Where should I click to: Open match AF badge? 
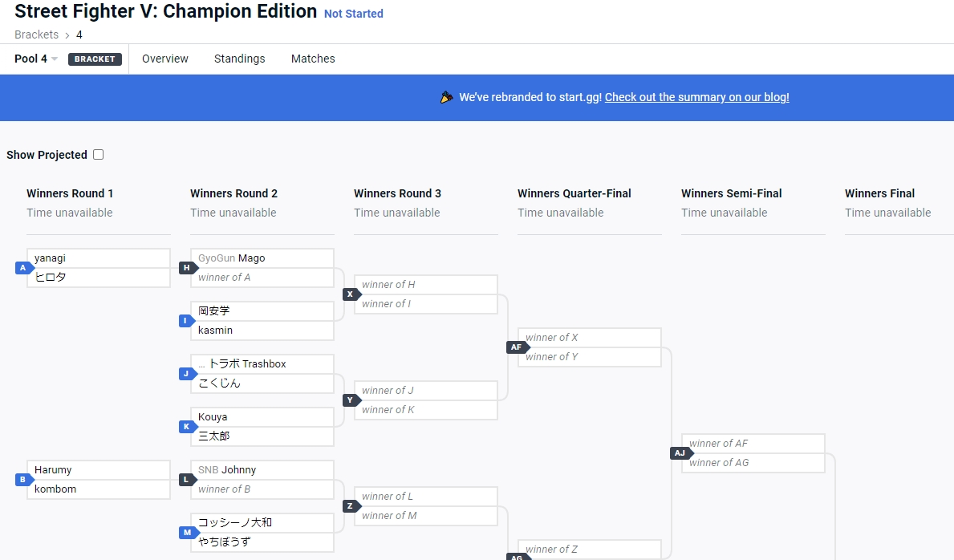coord(518,347)
